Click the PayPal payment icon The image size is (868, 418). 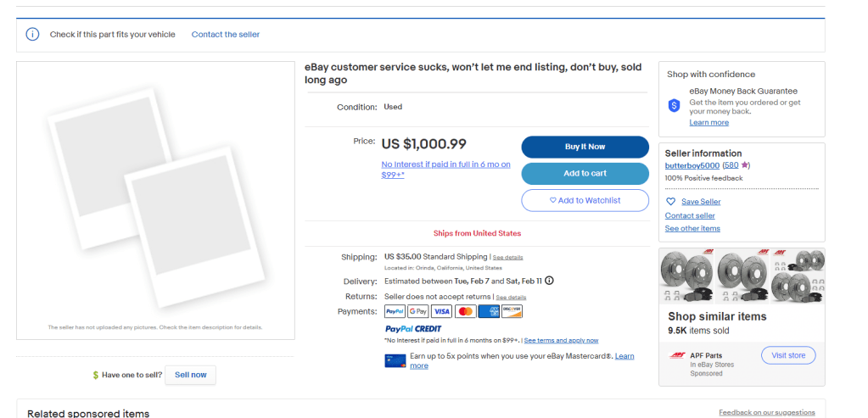395,311
